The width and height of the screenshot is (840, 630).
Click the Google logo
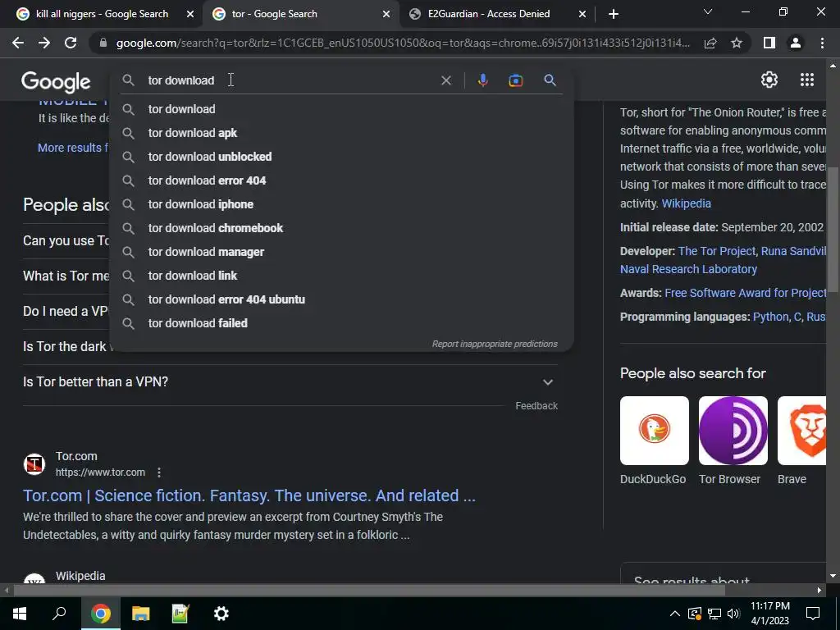pyautogui.click(x=56, y=81)
